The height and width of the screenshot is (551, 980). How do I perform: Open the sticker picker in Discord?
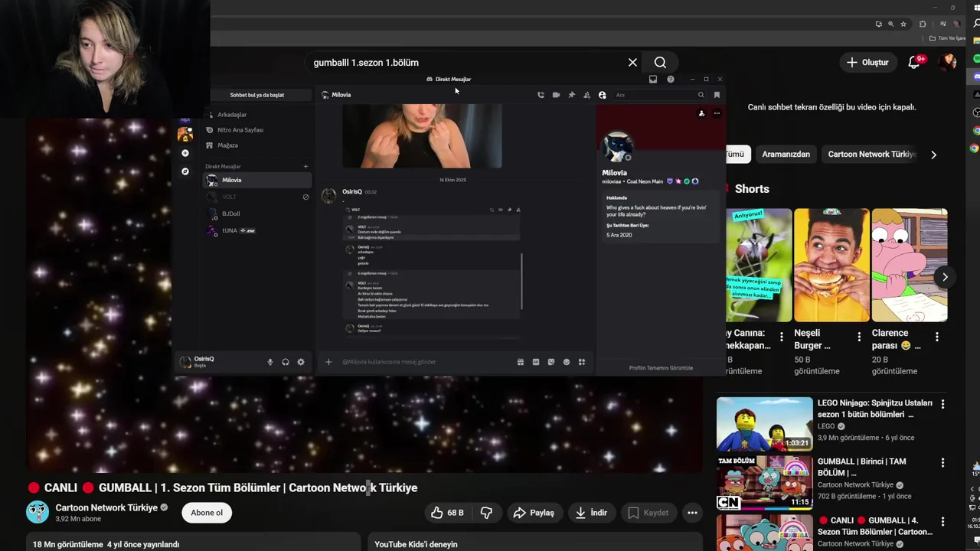point(551,362)
